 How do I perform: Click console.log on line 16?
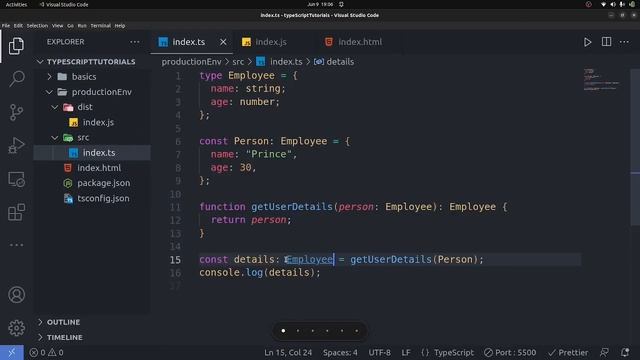point(231,272)
